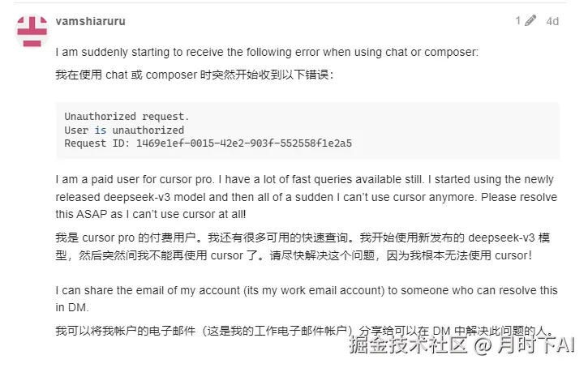This screenshot has width=588, height=368.
Task: Click the 'I can share the email' paragraph
Action: pos(307,298)
